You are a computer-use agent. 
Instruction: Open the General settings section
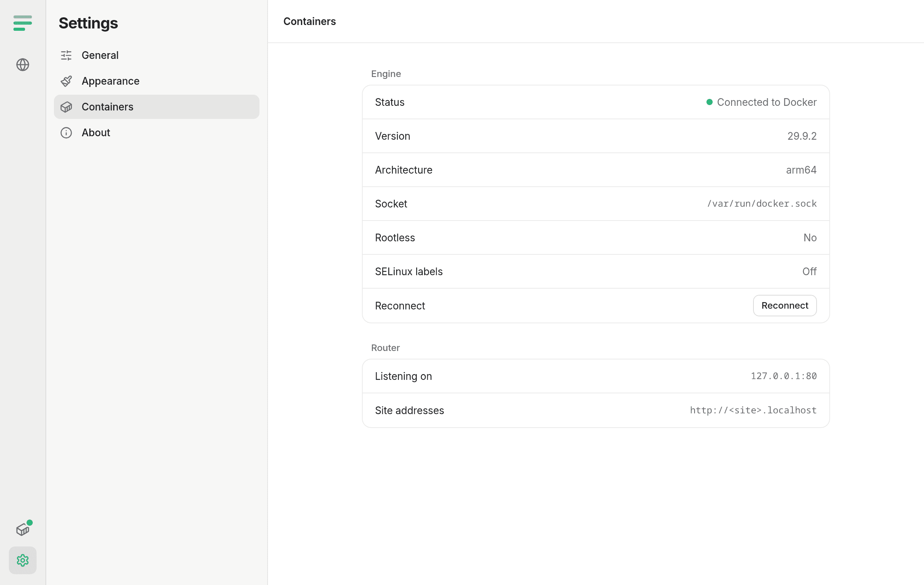[157, 55]
